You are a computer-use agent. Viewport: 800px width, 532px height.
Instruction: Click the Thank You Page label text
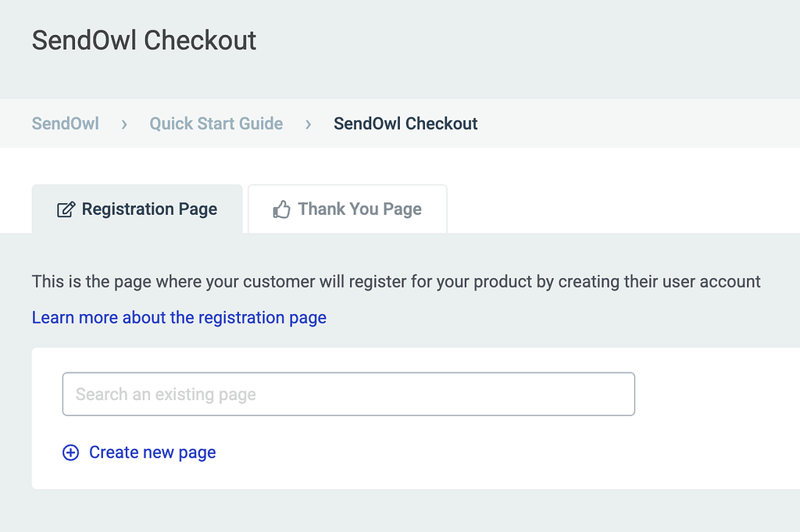pyautogui.click(x=359, y=209)
